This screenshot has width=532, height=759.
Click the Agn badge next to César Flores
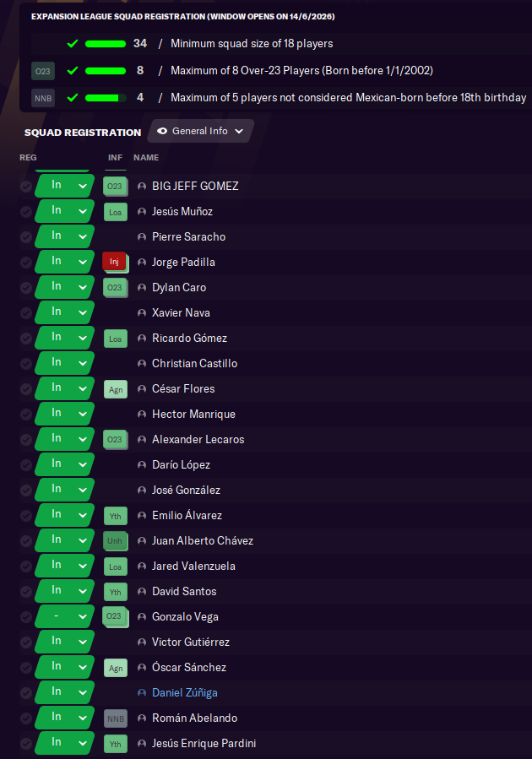(x=115, y=388)
